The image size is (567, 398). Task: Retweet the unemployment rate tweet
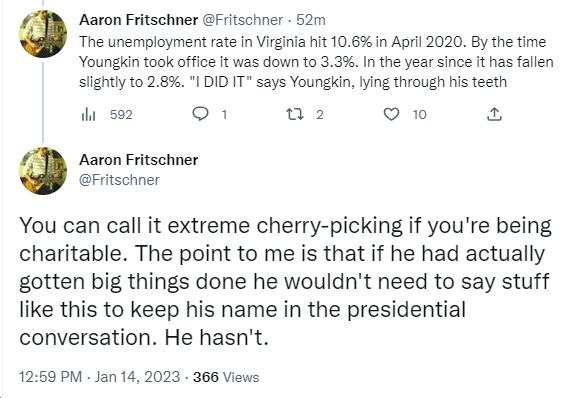click(x=295, y=115)
